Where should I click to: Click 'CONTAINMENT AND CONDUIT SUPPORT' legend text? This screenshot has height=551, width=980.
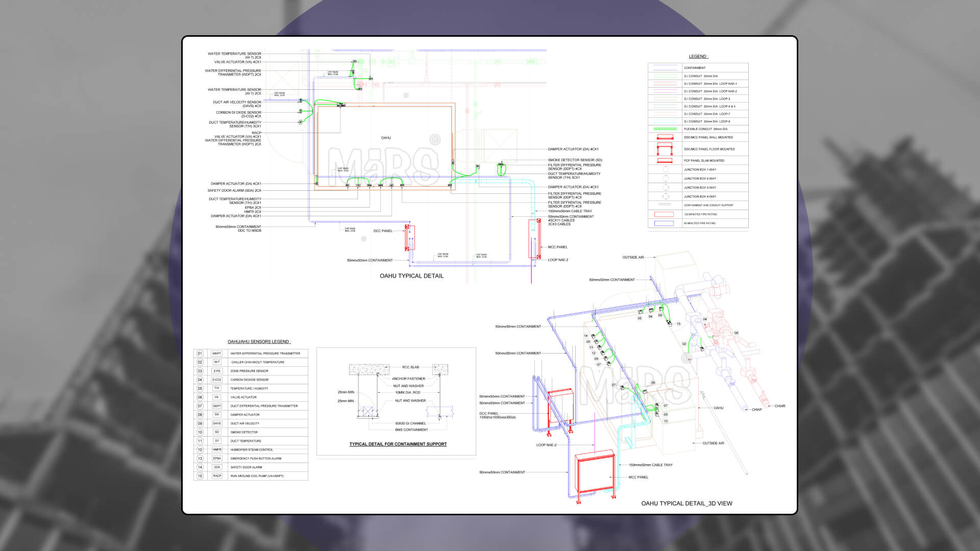click(708, 206)
